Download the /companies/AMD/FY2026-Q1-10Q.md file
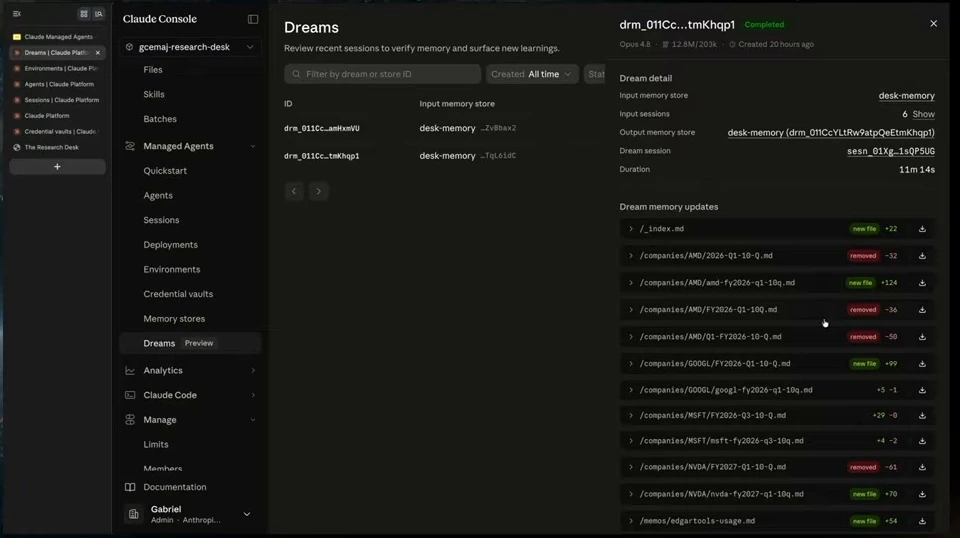Image resolution: width=960 pixels, height=538 pixels. [x=922, y=310]
